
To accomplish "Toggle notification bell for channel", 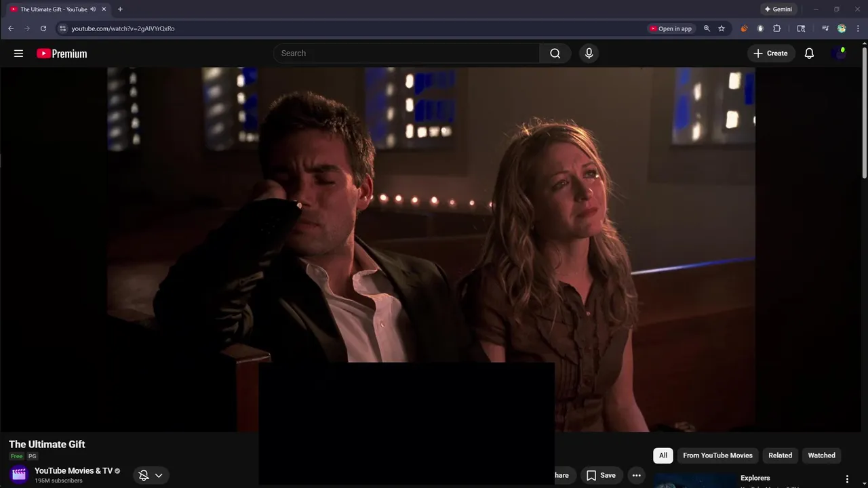I will pyautogui.click(x=144, y=475).
